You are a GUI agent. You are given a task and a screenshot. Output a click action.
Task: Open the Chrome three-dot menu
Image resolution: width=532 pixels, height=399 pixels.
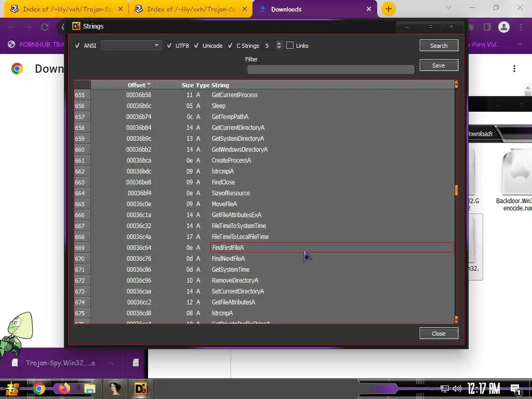point(521,27)
